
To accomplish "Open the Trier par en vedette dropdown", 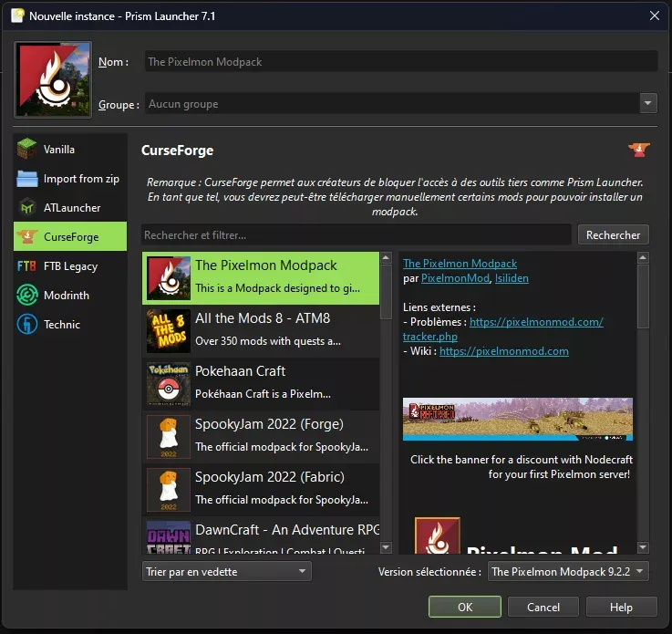I will tap(227, 571).
